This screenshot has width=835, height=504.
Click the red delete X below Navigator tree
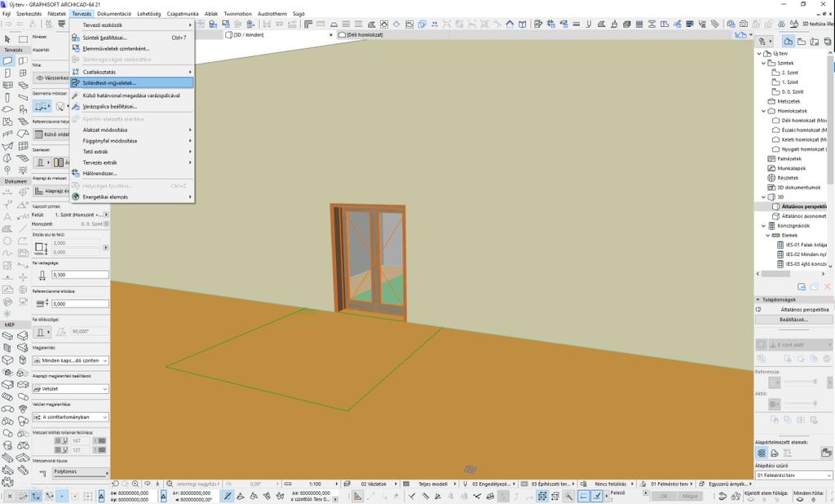pos(828,286)
